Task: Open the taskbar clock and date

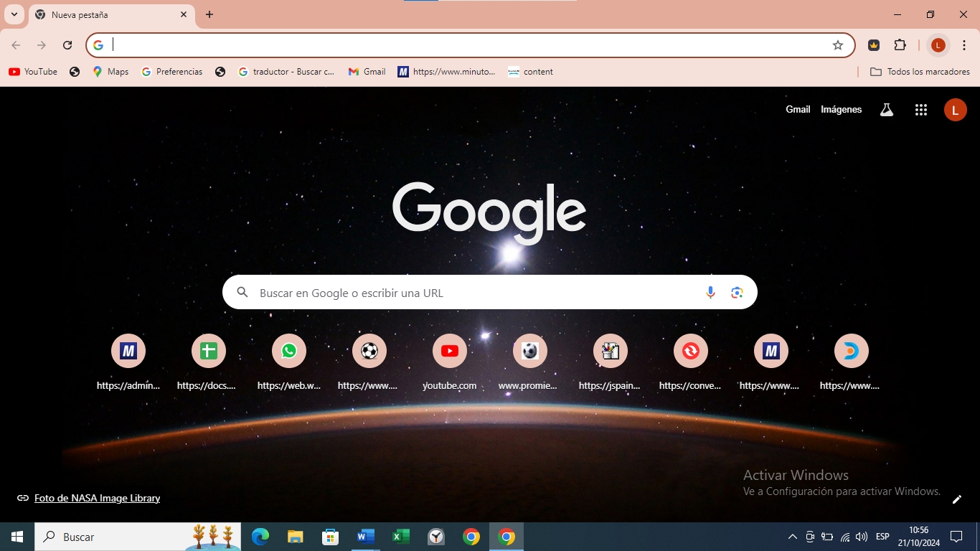Action: click(918, 537)
